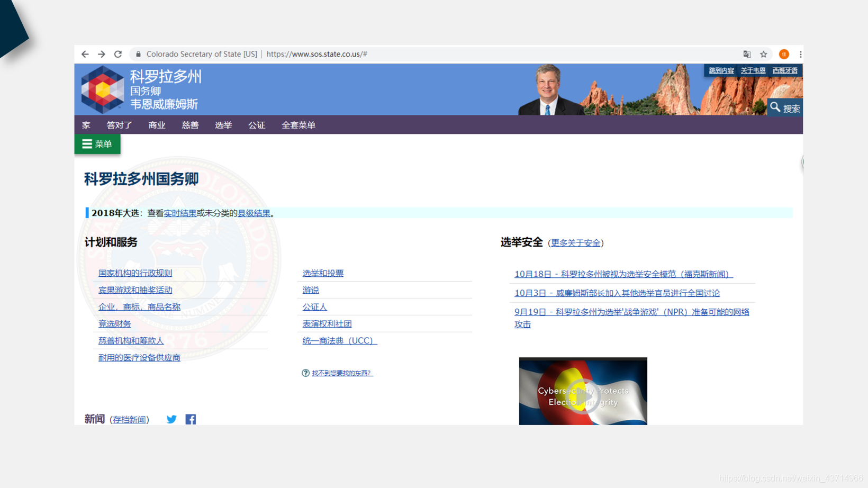Image resolution: width=868 pixels, height=488 pixels.
Task: Open the 10月18日 Fox News election security article
Action: (623, 274)
